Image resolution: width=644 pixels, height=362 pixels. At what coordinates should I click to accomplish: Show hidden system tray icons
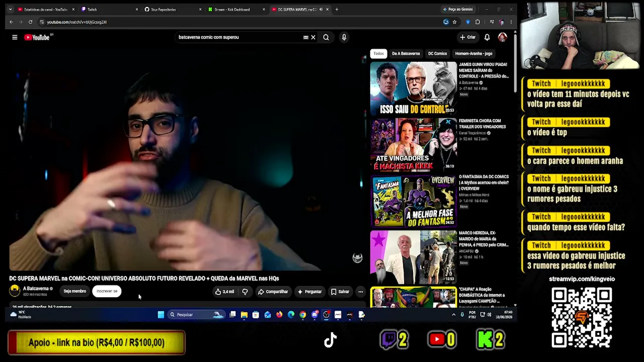tap(453, 315)
